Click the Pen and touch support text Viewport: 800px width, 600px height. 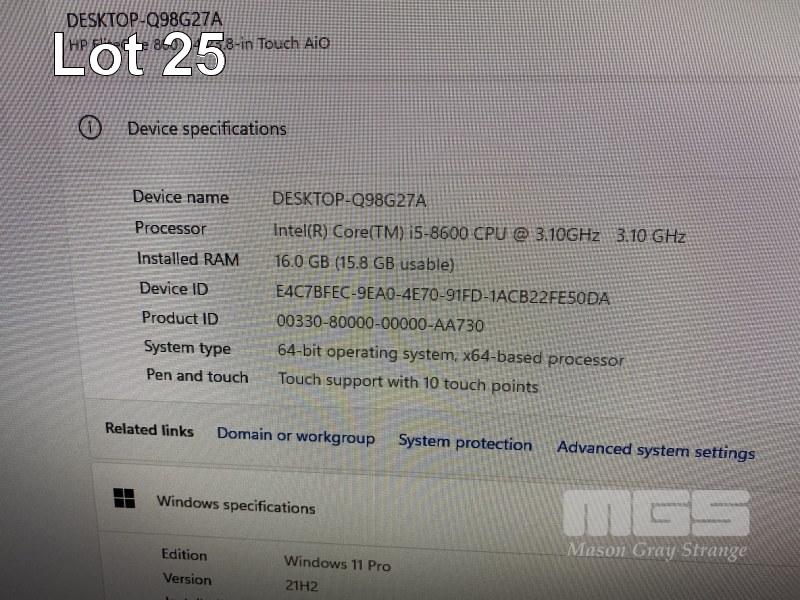click(408, 382)
